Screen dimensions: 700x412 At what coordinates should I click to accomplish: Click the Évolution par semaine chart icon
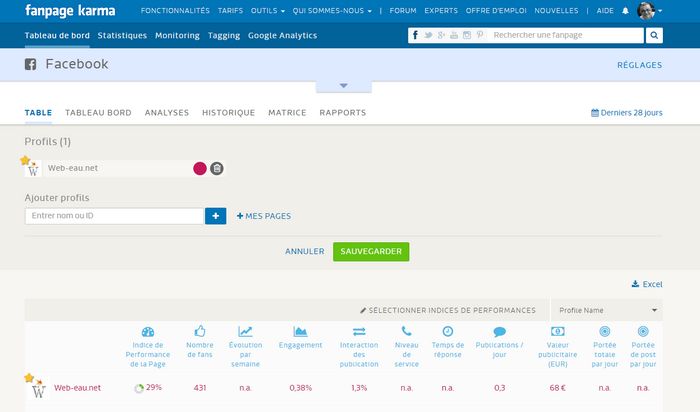pos(245,331)
